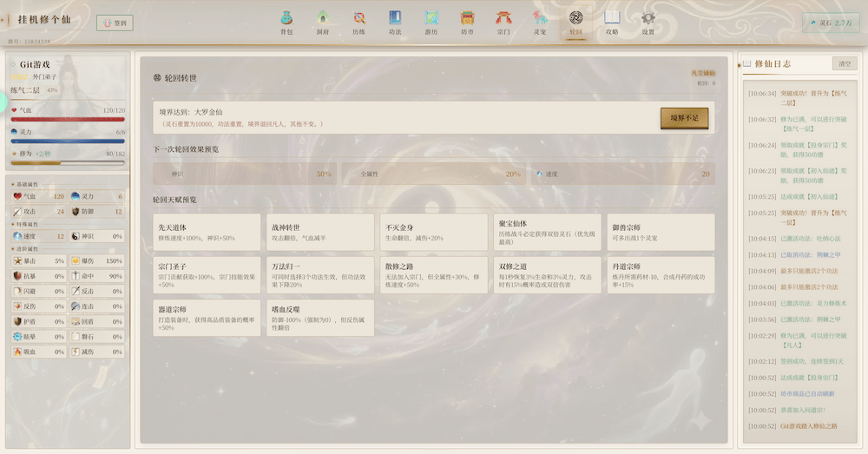868x454 pixels.
Task: Select the 先天道体 talent card
Action: (x=207, y=232)
